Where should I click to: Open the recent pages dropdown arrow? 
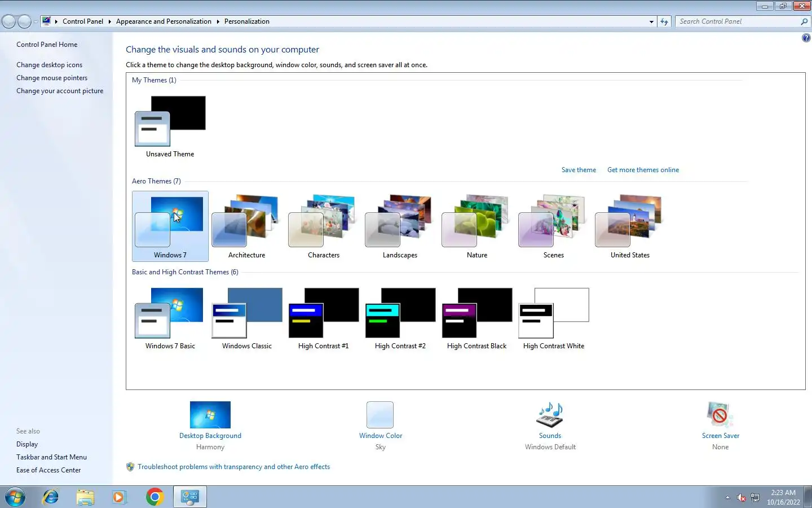pyautogui.click(x=36, y=21)
